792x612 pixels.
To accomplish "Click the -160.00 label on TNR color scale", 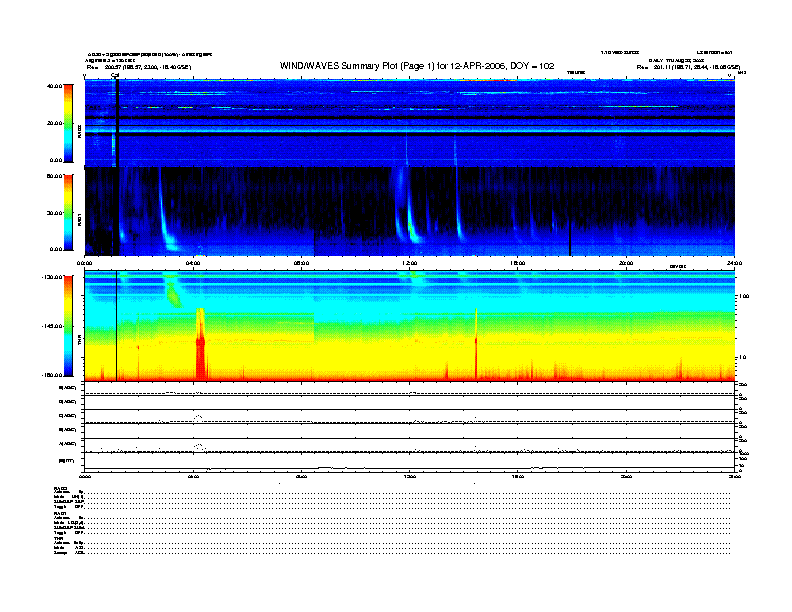I will [52, 375].
